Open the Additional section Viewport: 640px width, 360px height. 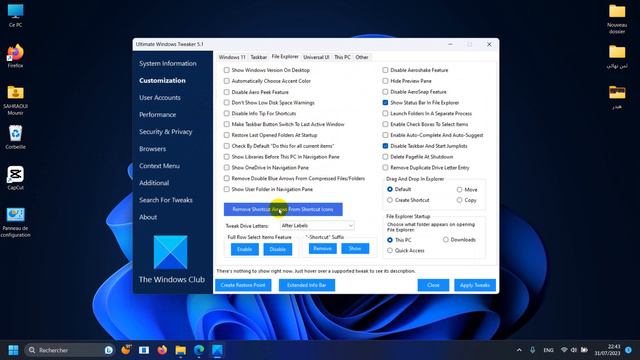[x=154, y=183]
